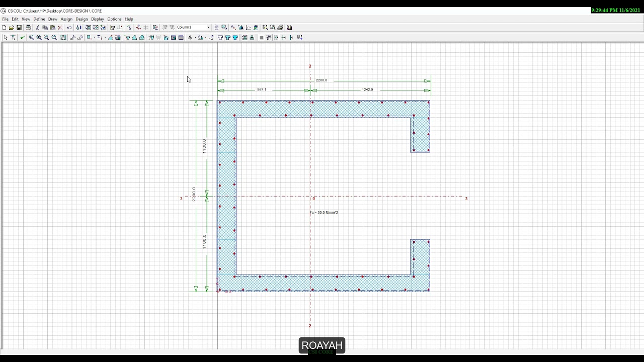Open the Draw menu
Image resolution: width=644 pixels, height=362 pixels.
pyautogui.click(x=53, y=19)
